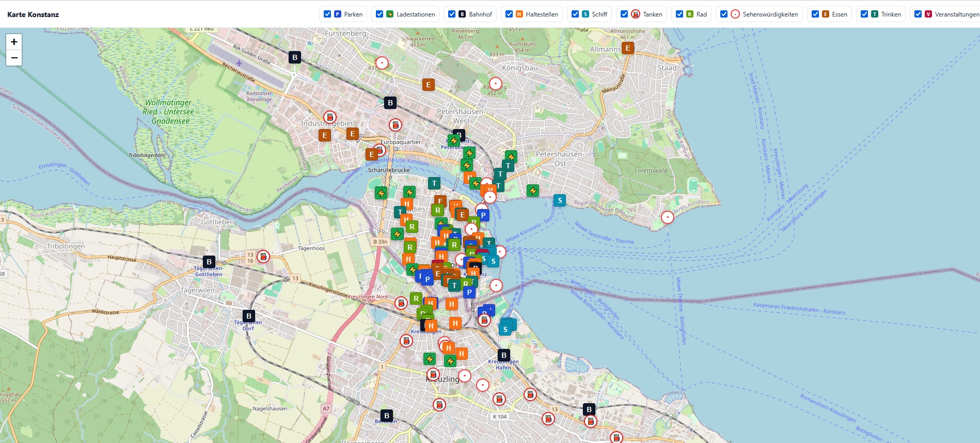The height and width of the screenshot is (443, 980).
Task: Toggle Sehenswürdigkeiten checkbox
Action: click(x=724, y=14)
